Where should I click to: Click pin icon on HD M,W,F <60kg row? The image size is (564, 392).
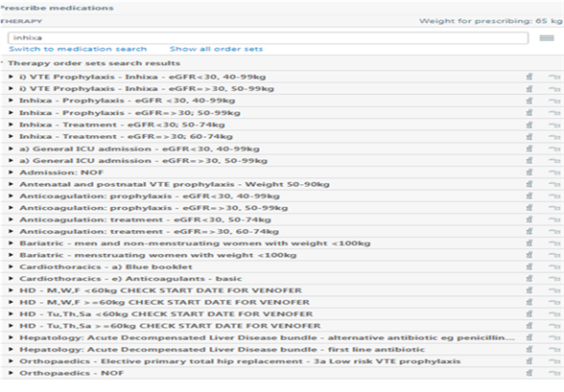529,290
